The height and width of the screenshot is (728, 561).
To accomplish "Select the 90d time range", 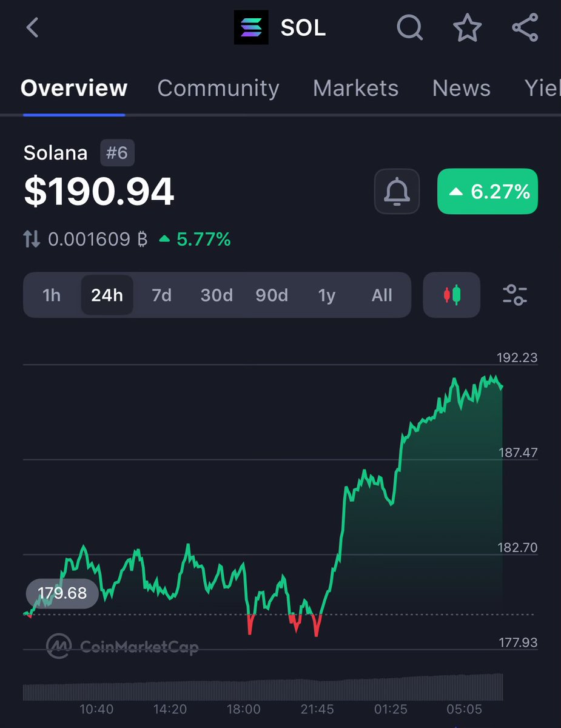I will [x=272, y=295].
